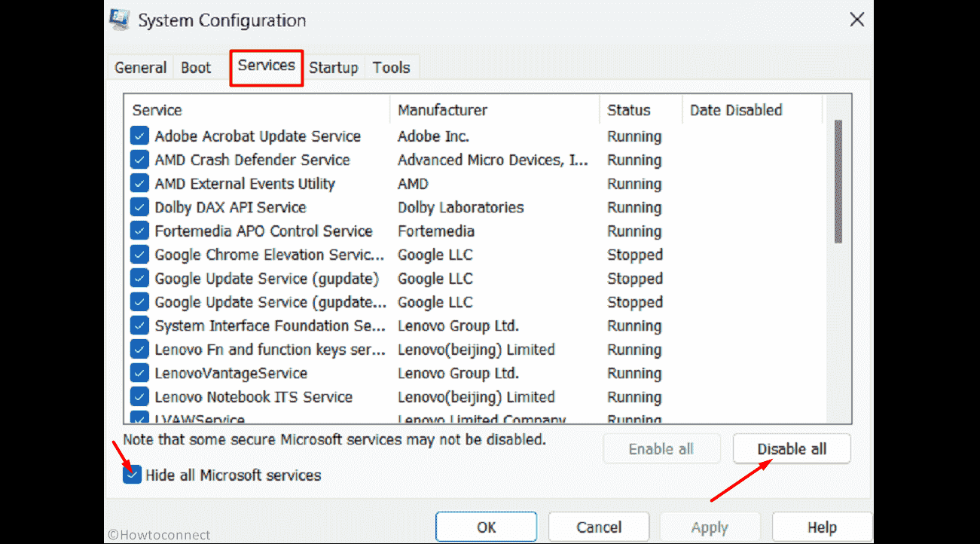Confirm with the OK button
This screenshot has height=544, width=980.
tap(487, 527)
